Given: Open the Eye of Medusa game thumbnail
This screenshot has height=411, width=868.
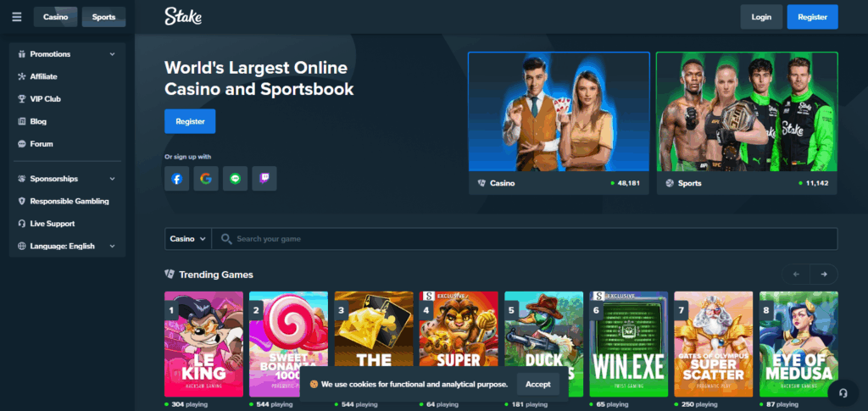Looking at the screenshot, I should [x=798, y=344].
